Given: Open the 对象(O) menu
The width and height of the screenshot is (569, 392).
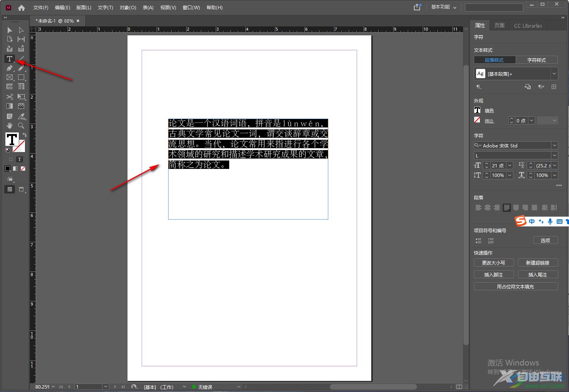Looking at the screenshot, I should coord(128,8).
